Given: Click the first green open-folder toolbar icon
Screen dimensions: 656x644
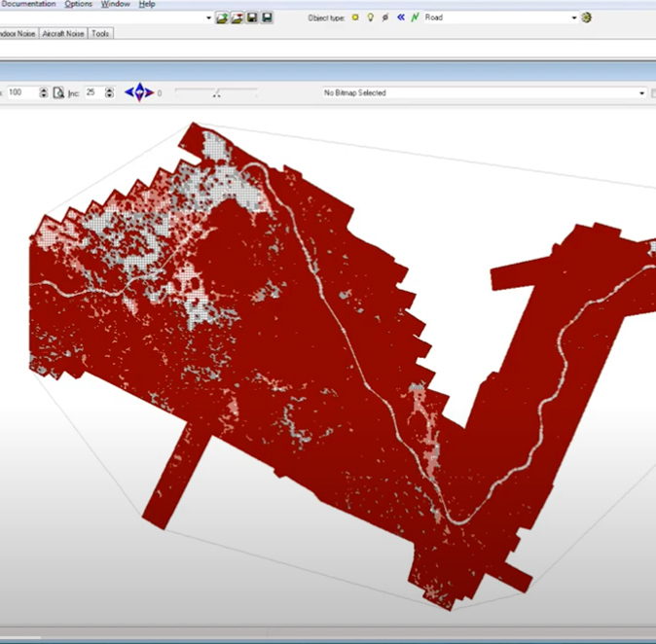Looking at the screenshot, I should (222, 18).
